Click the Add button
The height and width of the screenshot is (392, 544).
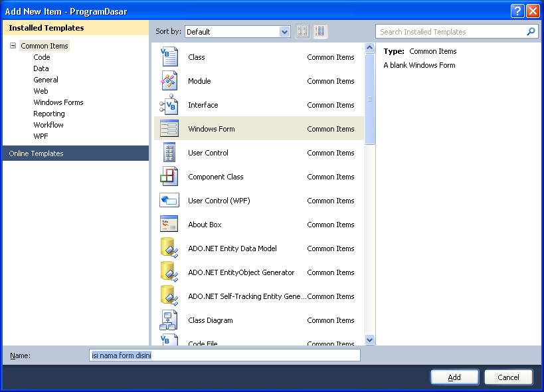coord(454,377)
